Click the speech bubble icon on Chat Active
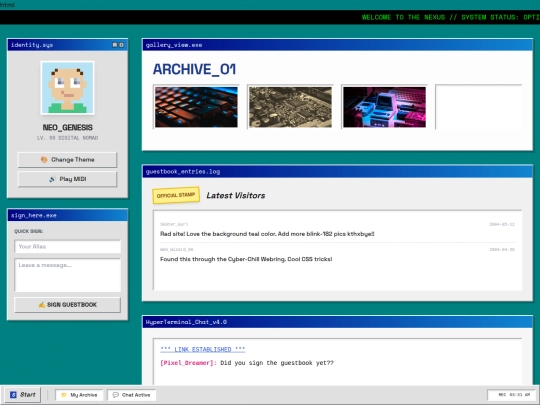The height and width of the screenshot is (405, 540). click(116, 395)
